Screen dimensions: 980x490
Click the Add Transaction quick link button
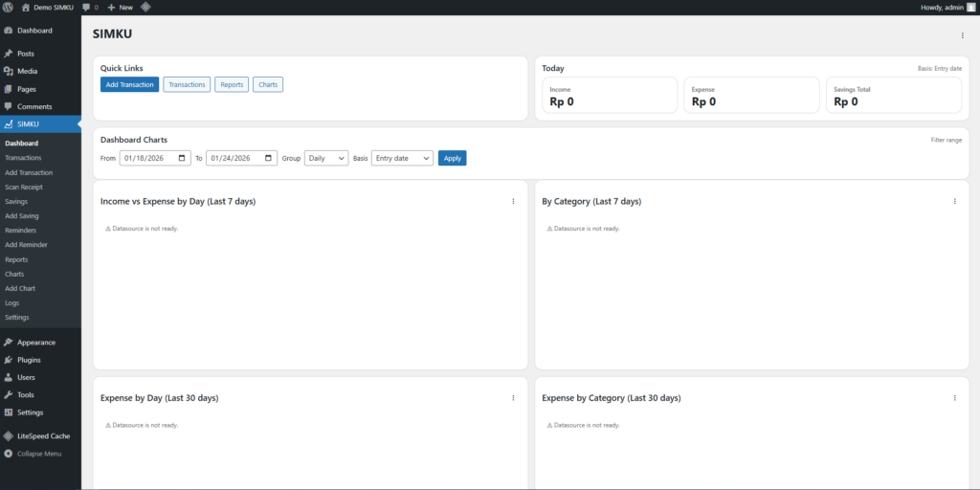click(129, 84)
